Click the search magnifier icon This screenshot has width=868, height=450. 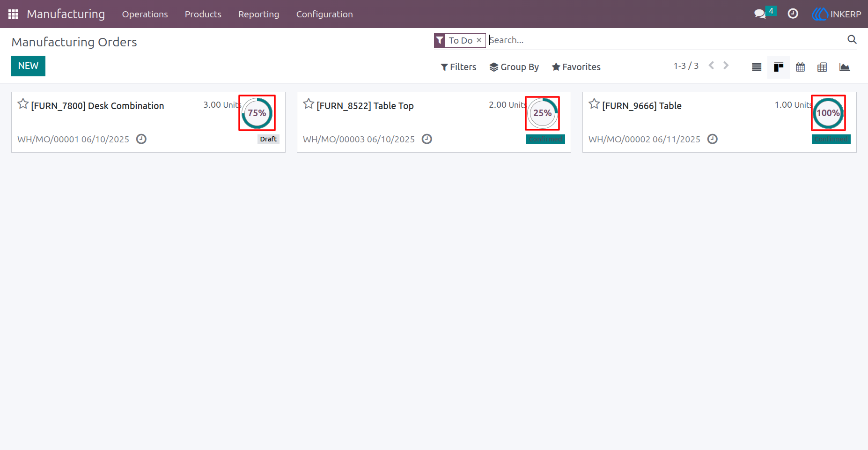point(852,40)
